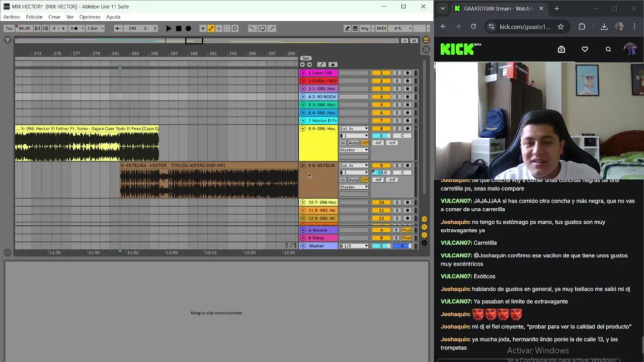Screen dimensions: 644x362
Task: Arm track 3 1-095. Hec for recording
Action: pyautogui.click(x=408, y=89)
